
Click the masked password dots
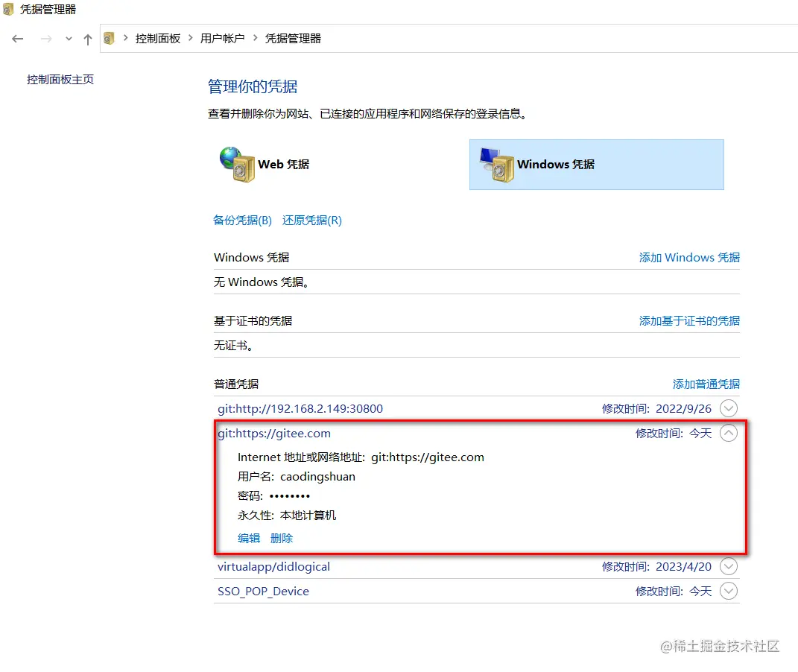point(290,496)
